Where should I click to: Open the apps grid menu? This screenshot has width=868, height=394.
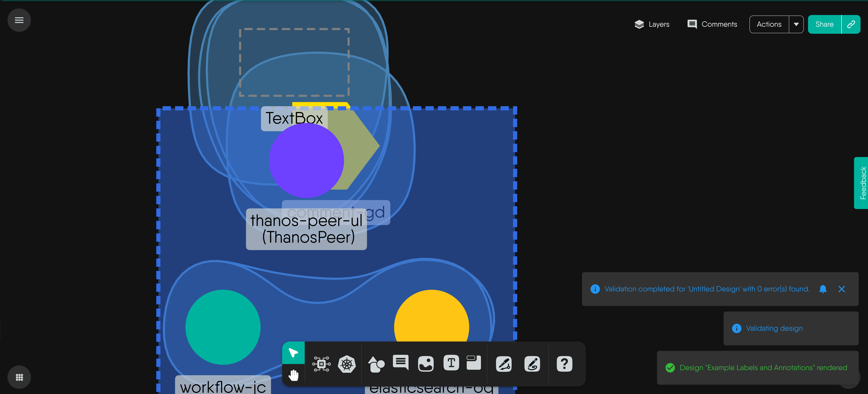[x=19, y=377]
